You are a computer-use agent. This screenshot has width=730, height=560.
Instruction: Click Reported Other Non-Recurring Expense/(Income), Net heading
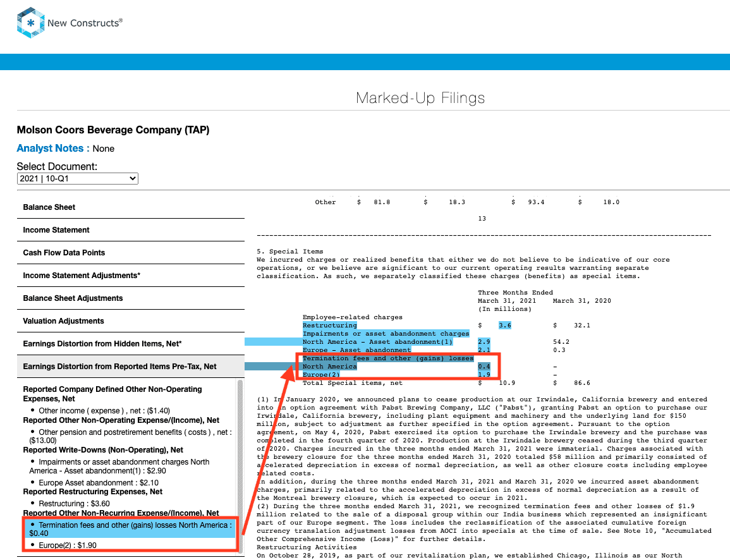coord(121,513)
